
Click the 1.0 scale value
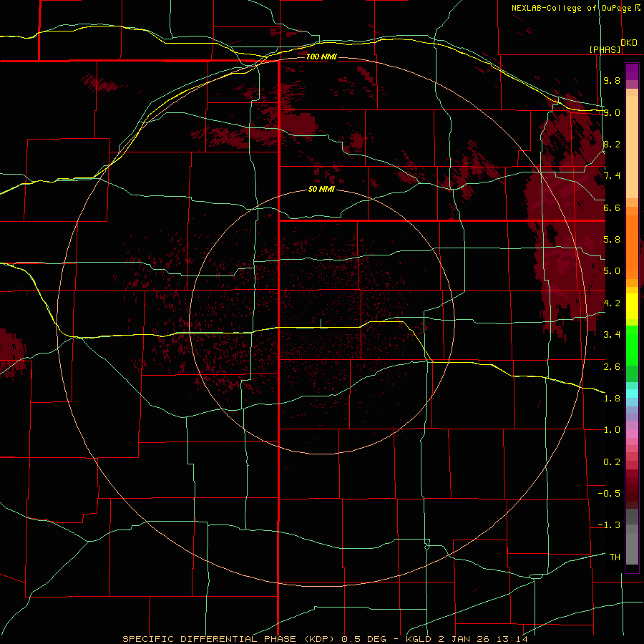[612, 430]
